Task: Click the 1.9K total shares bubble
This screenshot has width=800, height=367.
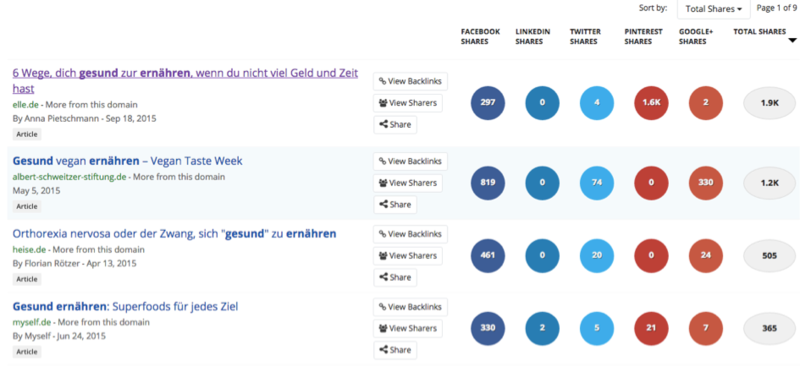Action: (x=769, y=103)
